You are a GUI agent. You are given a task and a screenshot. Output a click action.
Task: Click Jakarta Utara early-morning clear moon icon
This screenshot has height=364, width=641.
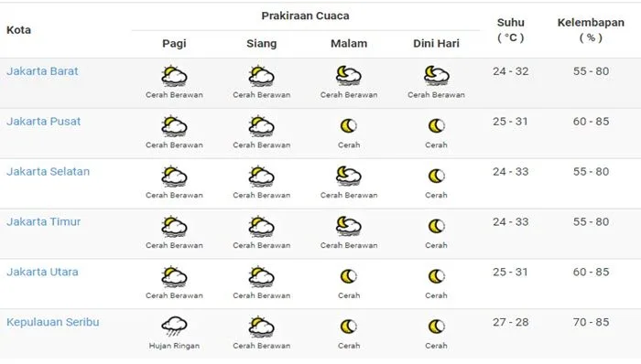tap(436, 276)
